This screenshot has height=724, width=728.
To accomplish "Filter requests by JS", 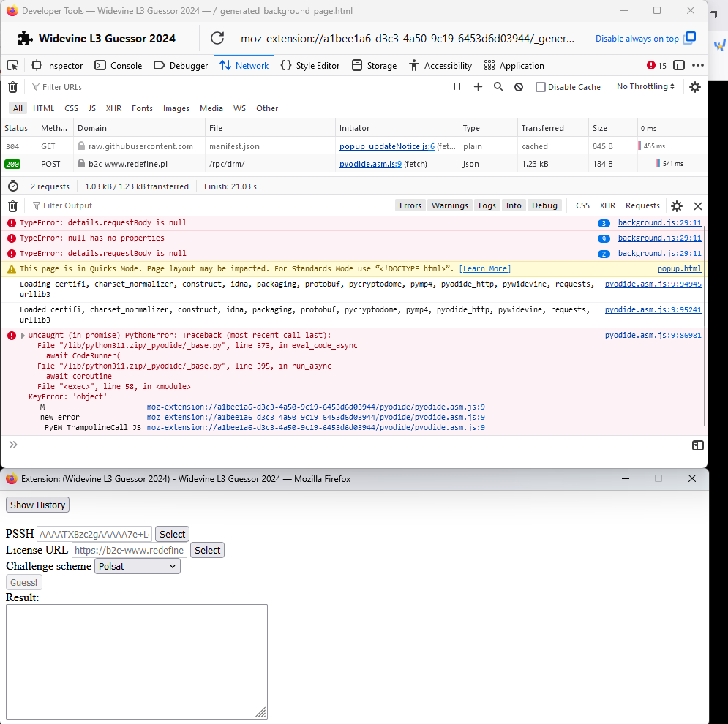I will (92, 108).
